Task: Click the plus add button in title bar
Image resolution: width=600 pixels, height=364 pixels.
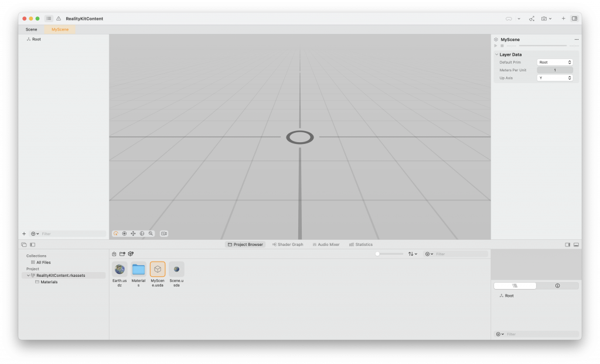Action: point(563,18)
